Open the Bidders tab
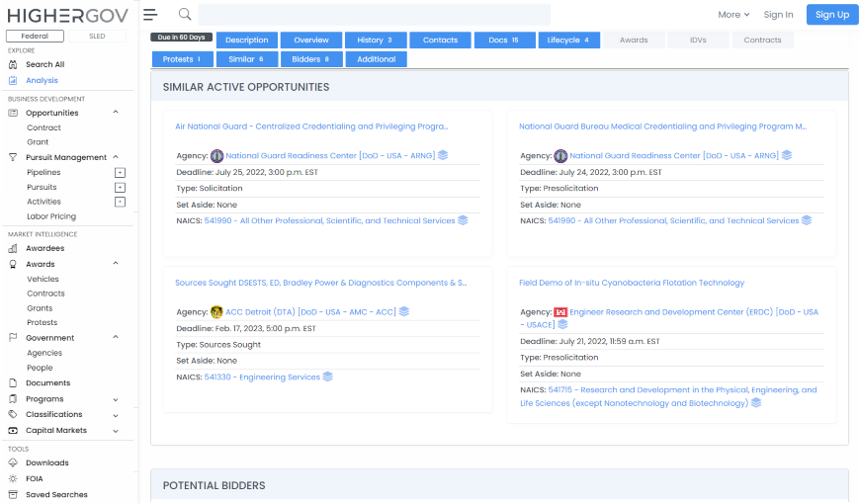 pos(311,59)
